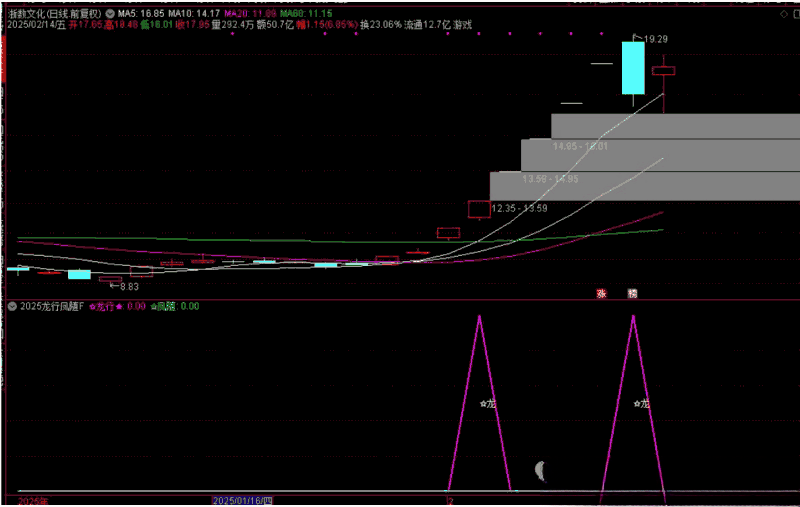Click the 2025年 year label on time axis
Viewport: 800px width, 507px height.
[33, 500]
